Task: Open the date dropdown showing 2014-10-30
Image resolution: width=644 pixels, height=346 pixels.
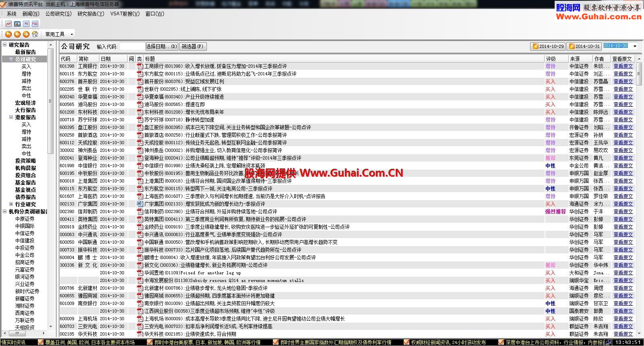Action: coord(635,46)
